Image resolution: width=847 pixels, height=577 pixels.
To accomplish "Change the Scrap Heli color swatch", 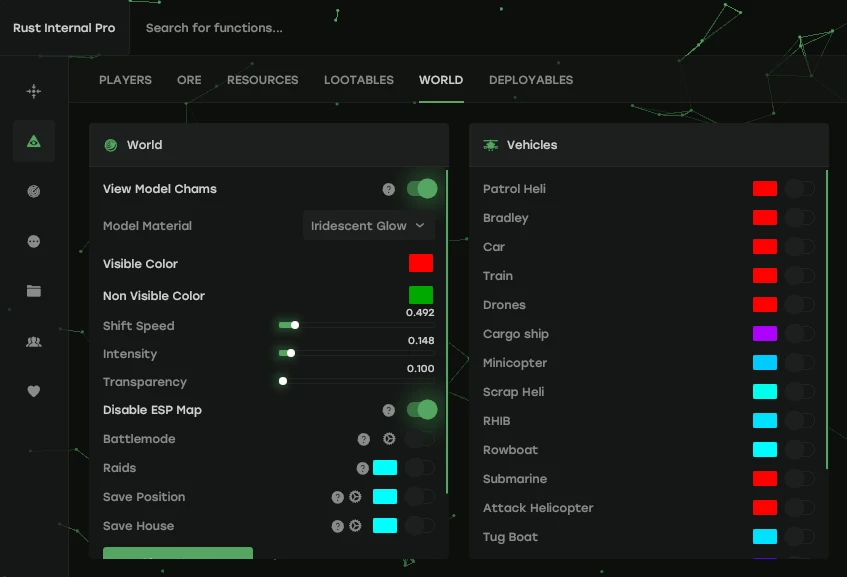I will [x=765, y=392].
